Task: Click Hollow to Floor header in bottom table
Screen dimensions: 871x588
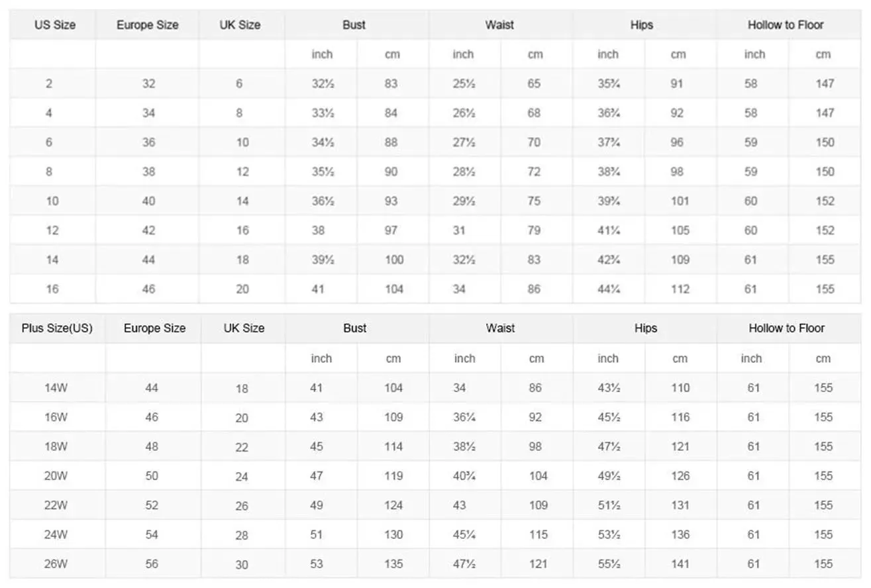Action: tap(786, 328)
